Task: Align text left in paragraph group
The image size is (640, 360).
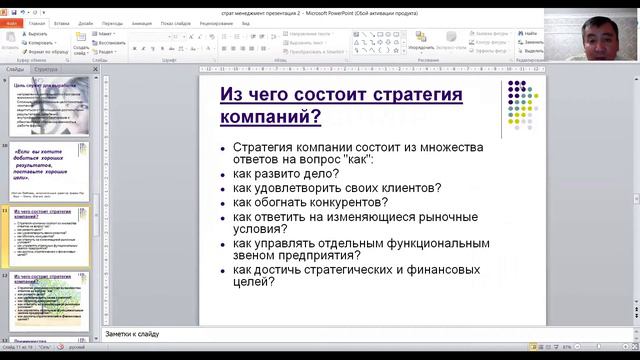Action: [224, 49]
